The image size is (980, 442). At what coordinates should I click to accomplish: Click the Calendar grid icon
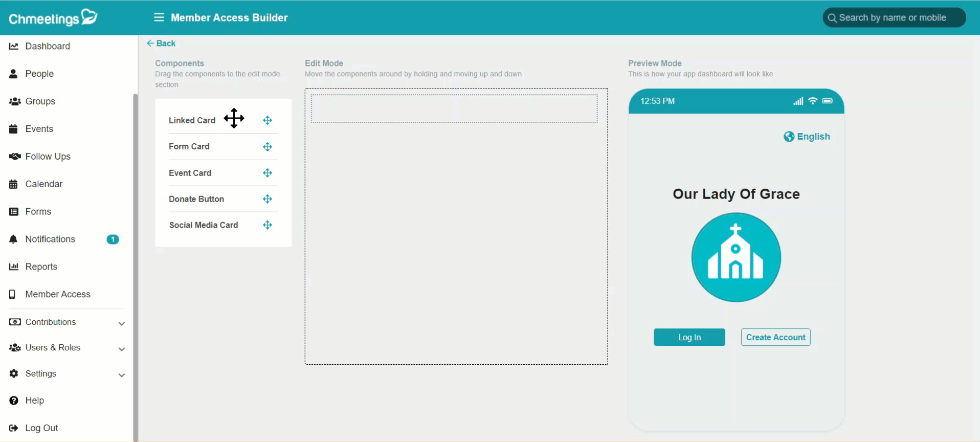point(14,184)
